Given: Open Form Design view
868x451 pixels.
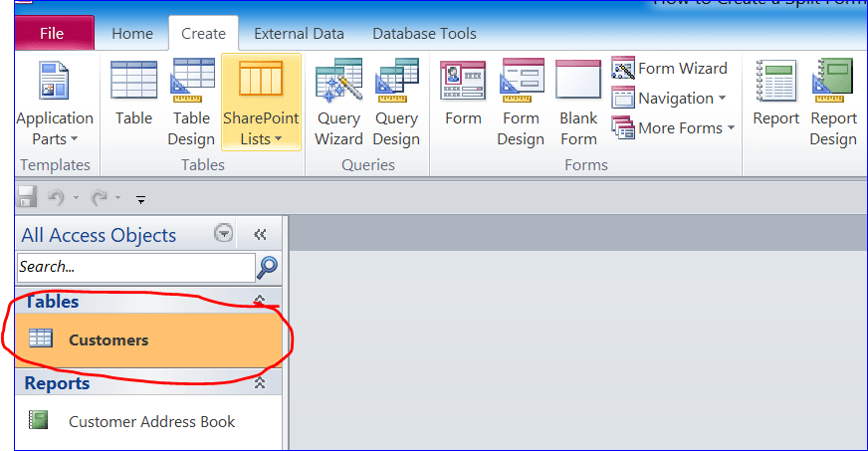Looking at the screenshot, I should (521, 104).
